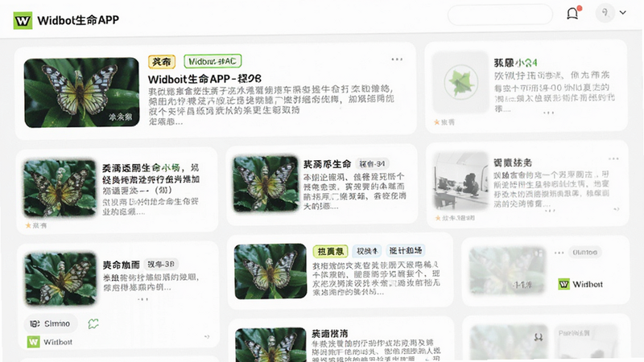Open the partially visible butterfly thumbnail at bottom center
Image resolution: width=644 pixels, height=362 pixels.
point(270,344)
